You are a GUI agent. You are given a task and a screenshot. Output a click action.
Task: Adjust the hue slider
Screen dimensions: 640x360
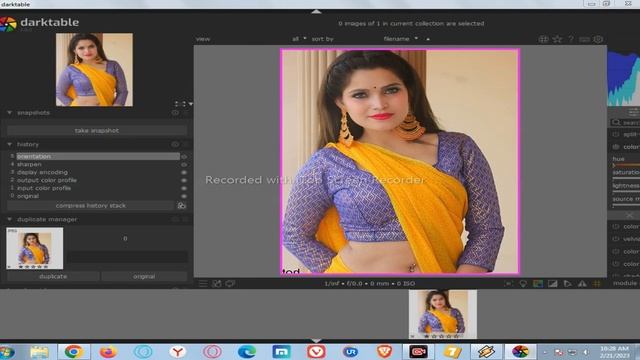626,165
